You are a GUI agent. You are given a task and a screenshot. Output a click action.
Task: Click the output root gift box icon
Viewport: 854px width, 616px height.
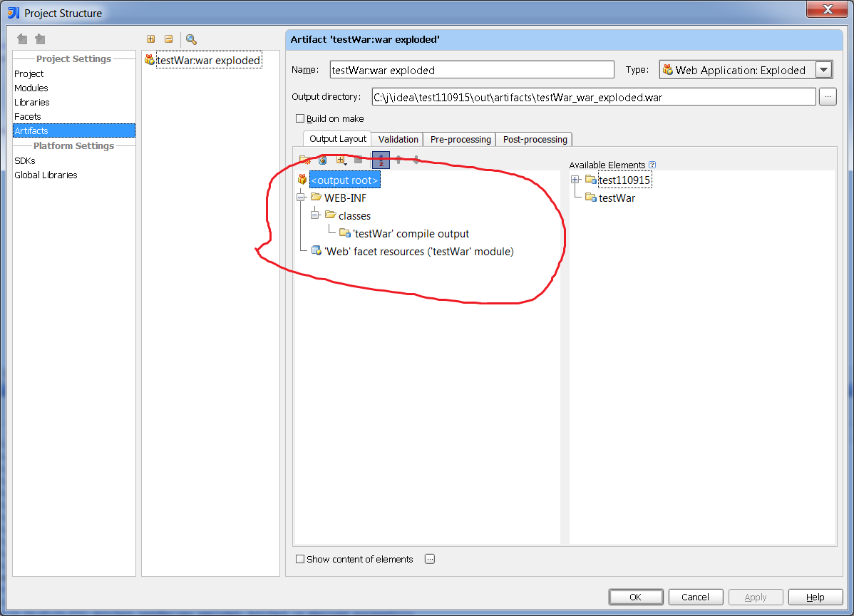(x=302, y=179)
